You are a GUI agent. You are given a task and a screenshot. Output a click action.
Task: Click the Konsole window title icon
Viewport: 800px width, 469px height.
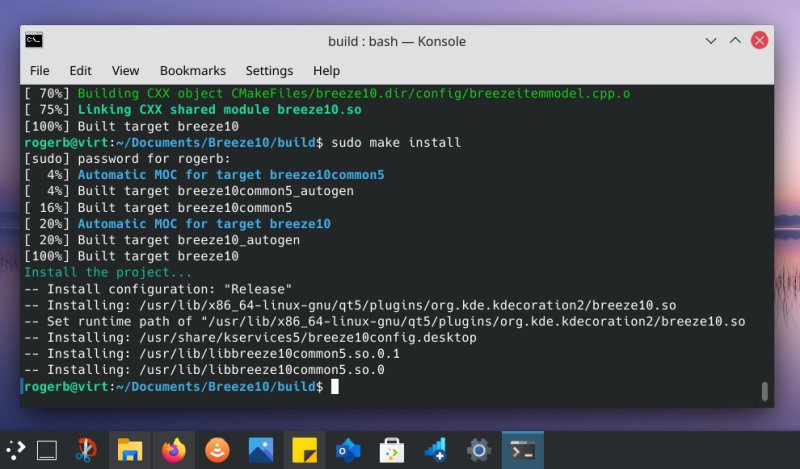pos(34,40)
